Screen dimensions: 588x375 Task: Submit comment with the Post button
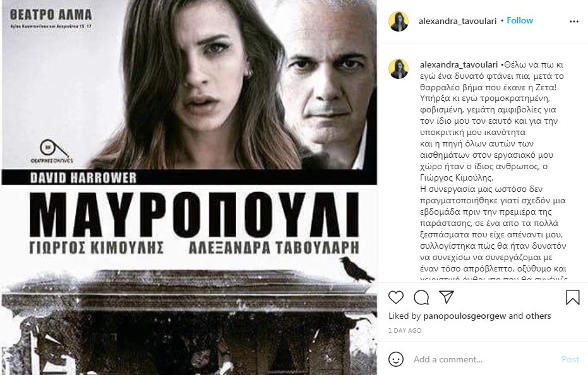coord(570,359)
